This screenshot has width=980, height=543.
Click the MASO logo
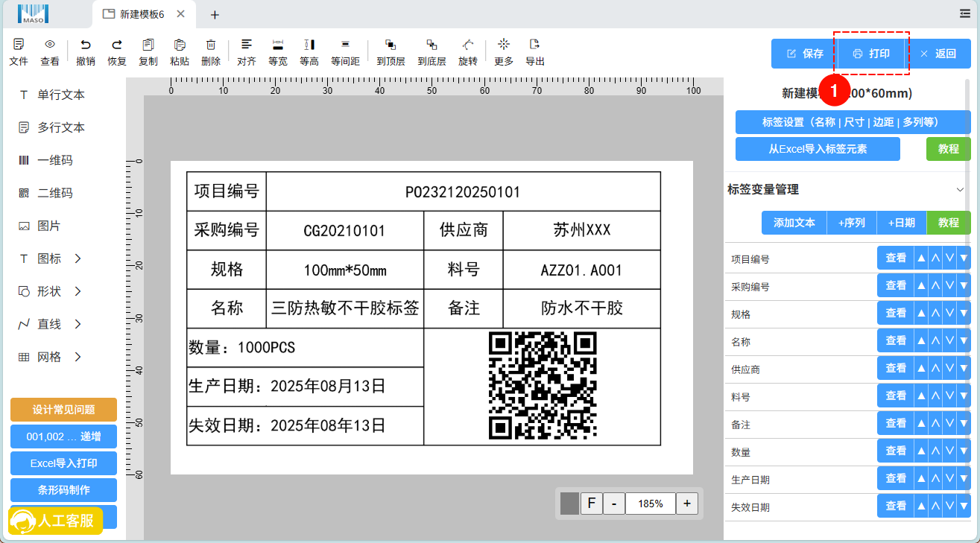coord(34,13)
